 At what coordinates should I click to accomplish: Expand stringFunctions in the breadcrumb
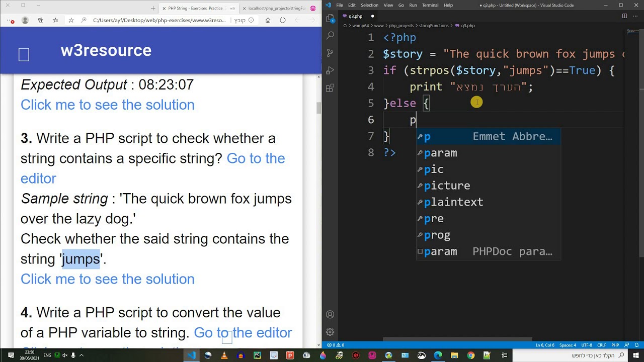(433, 25)
